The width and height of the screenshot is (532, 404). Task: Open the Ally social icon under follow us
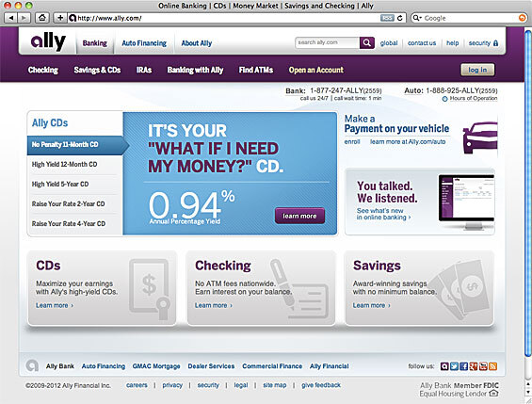(x=444, y=366)
